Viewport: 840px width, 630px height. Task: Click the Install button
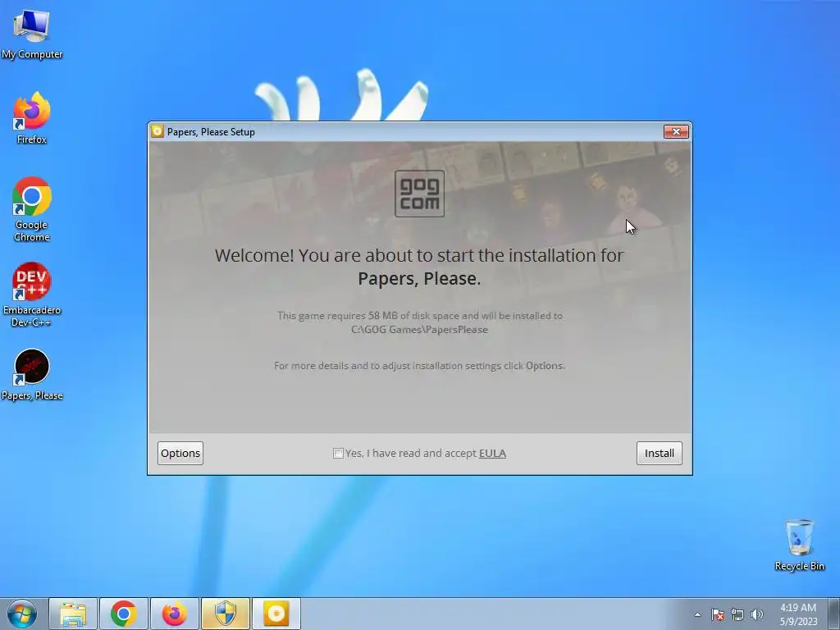tap(660, 453)
